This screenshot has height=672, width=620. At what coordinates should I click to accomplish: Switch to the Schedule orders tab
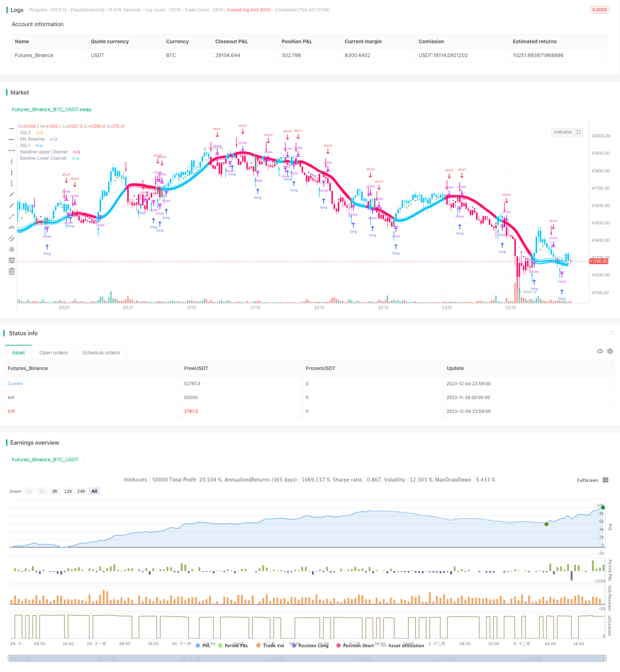tap(101, 353)
